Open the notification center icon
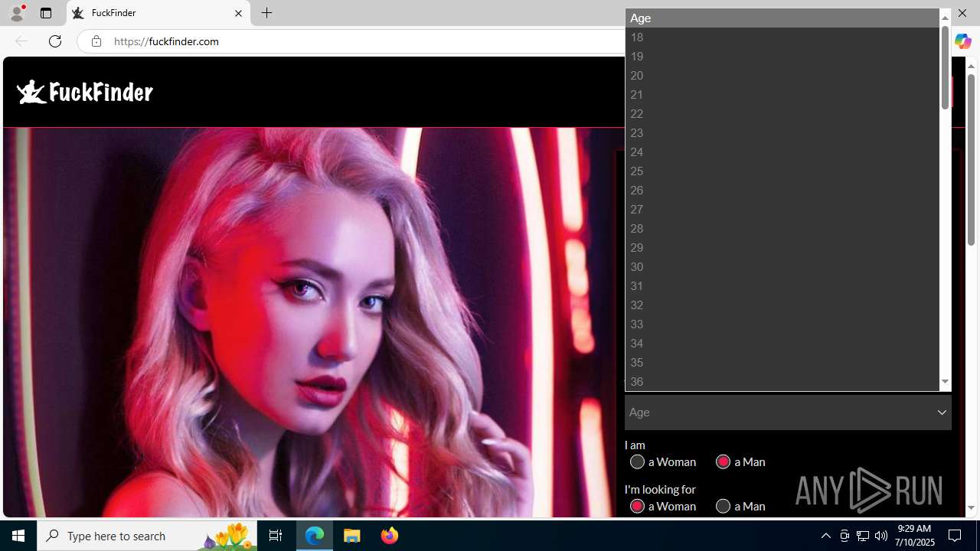Image resolution: width=980 pixels, height=551 pixels. (955, 536)
